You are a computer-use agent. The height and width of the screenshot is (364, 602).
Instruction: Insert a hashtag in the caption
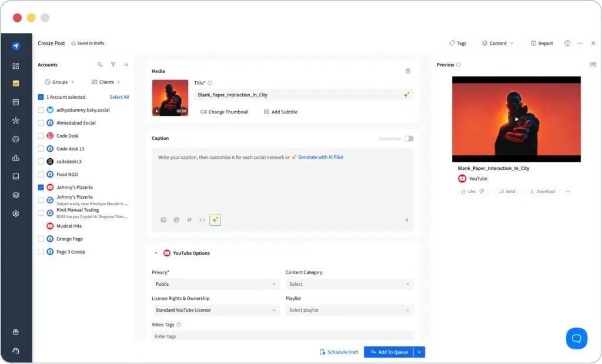[x=189, y=219]
